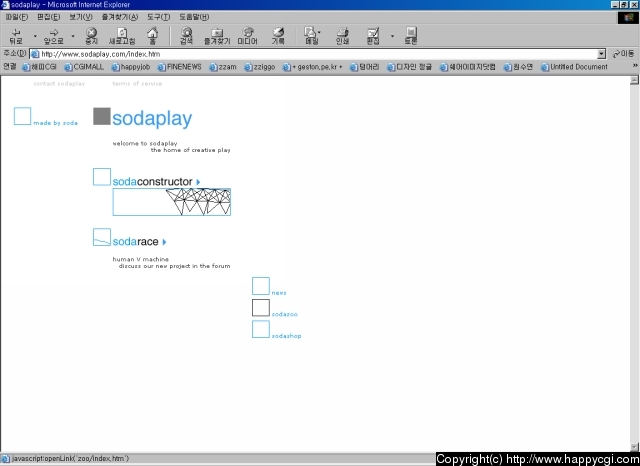The width and height of the screenshot is (640, 466).
Task: Open the 파일(F) menu
Action: pyautogui.click(x=17, y=17)
